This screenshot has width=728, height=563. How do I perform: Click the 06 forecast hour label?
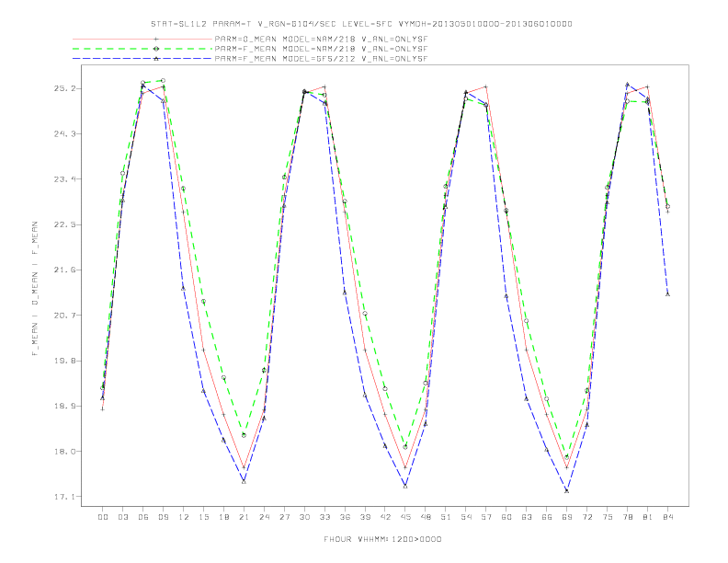tap(143, 517)
